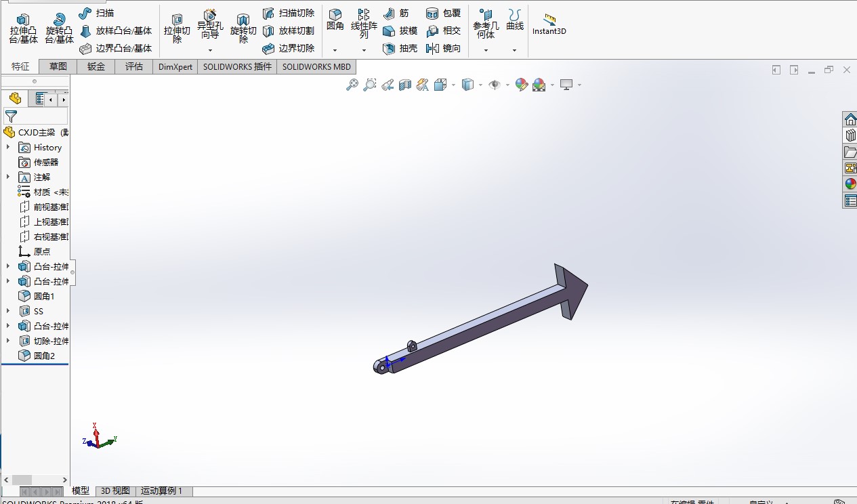Open Appearances color ball icon in task pane

pyautogui.click(x=850, y=184)
